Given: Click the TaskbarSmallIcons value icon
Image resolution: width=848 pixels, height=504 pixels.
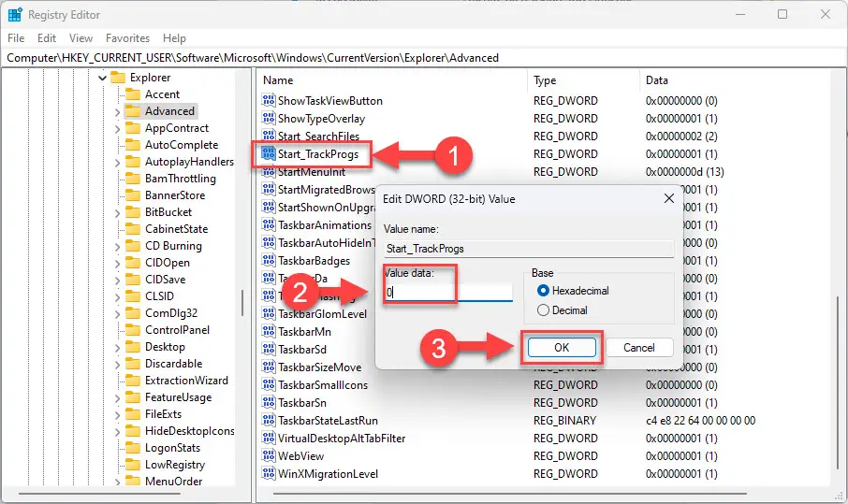Looking at the screenshot, I should 269,384.
